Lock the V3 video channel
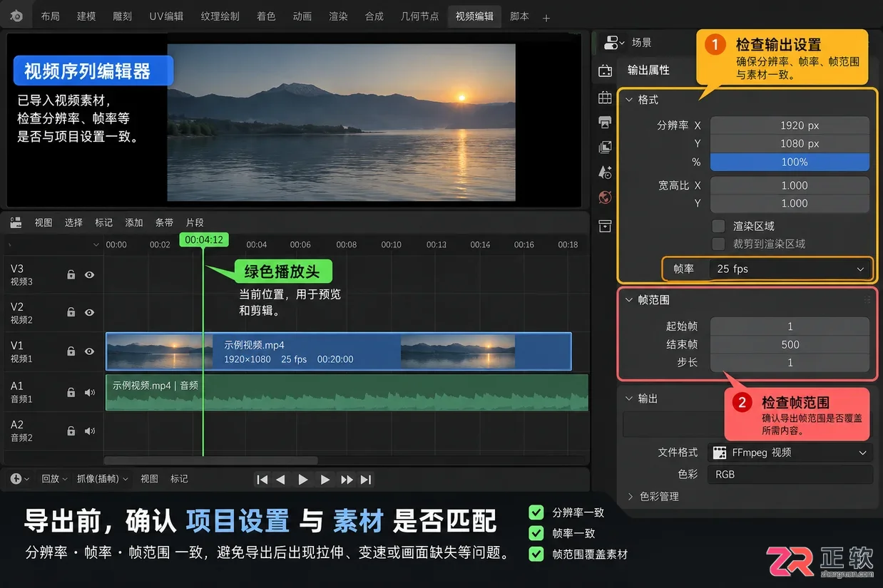The width and height of the screenshot is (883, 588). click(71, 274)
